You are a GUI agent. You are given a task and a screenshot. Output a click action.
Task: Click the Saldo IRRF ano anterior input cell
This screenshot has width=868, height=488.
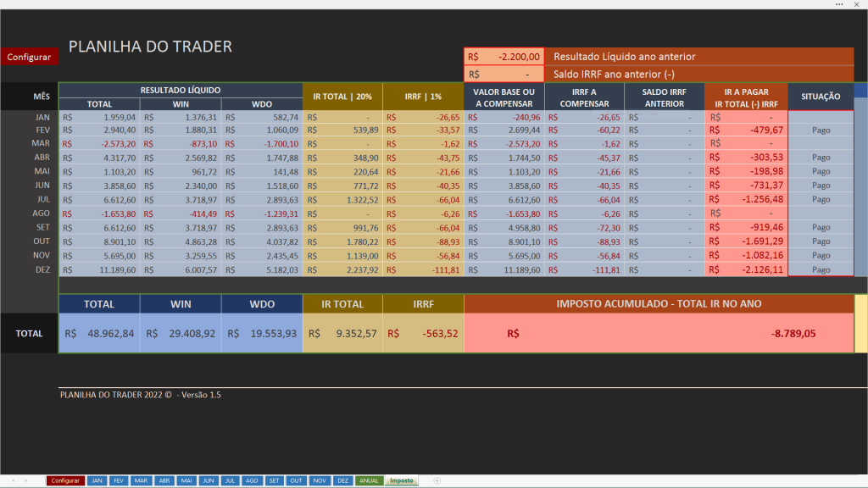point(504,74)
